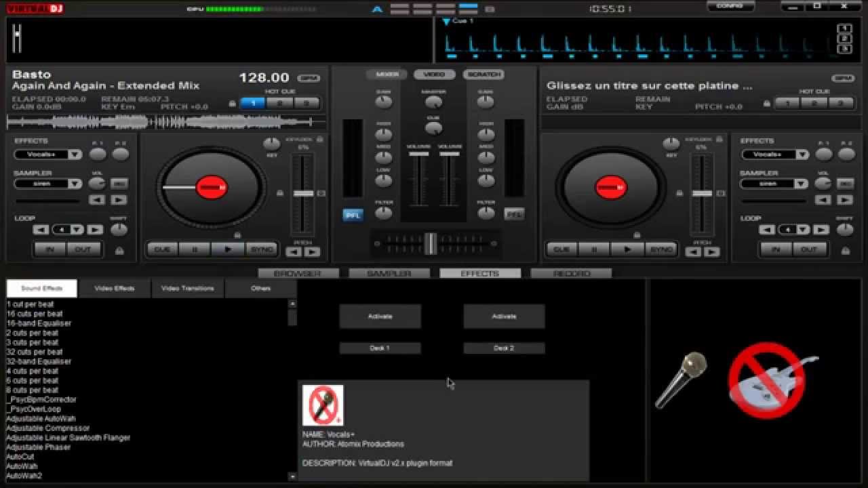Toggle the padlock under the left turntable

(x=237, y=235)
